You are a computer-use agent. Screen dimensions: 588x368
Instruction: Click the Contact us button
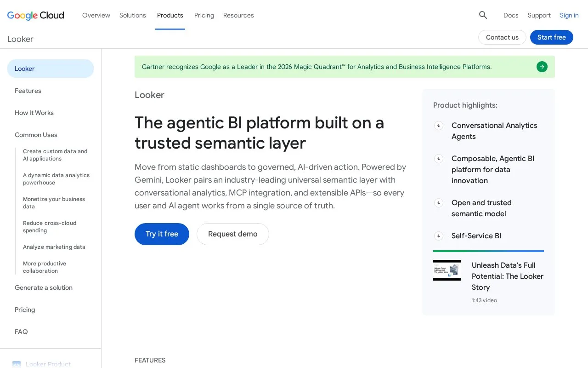[x=502, y=37]
